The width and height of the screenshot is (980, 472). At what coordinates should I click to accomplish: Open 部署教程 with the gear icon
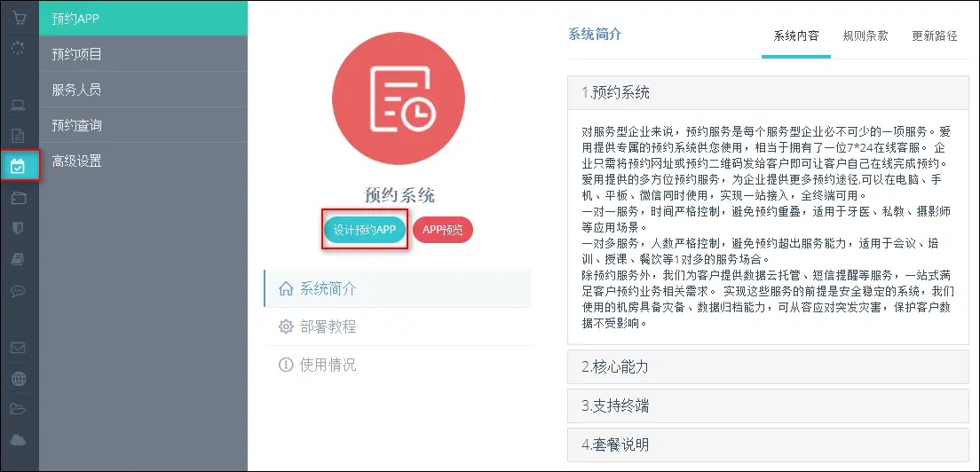328,326
